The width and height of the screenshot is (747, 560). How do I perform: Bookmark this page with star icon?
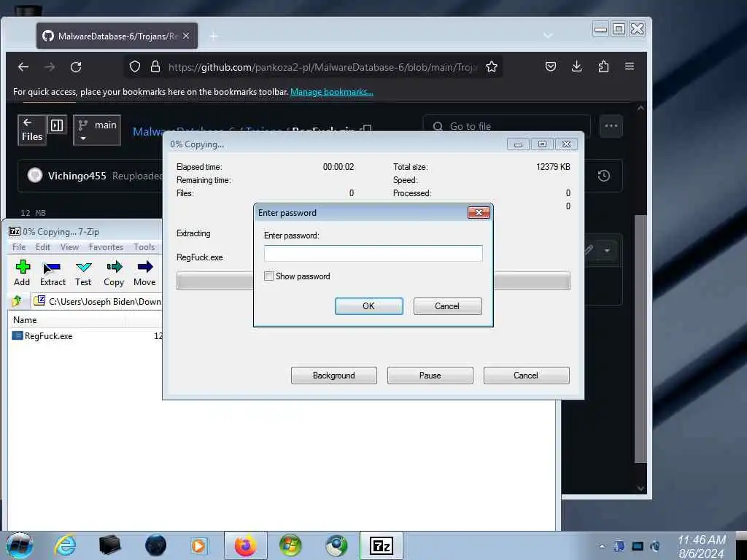coord(492,66)
